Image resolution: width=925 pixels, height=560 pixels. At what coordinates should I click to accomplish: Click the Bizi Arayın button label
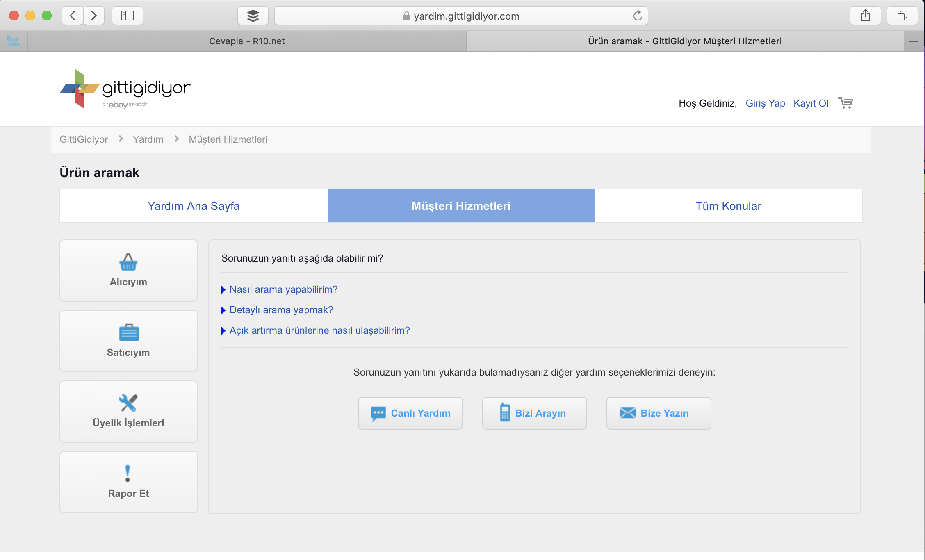540,413
